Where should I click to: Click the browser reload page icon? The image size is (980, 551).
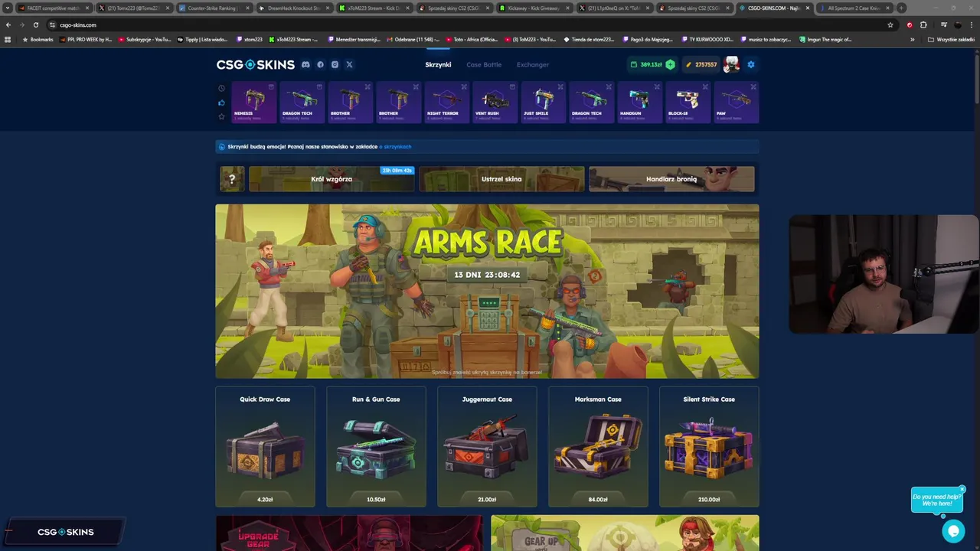tap(36, 24)
